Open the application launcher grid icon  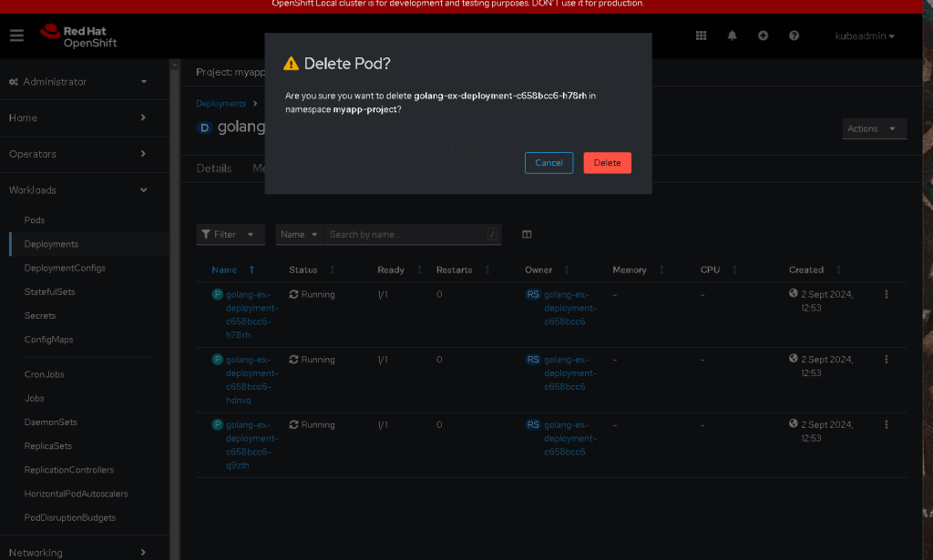701,36
